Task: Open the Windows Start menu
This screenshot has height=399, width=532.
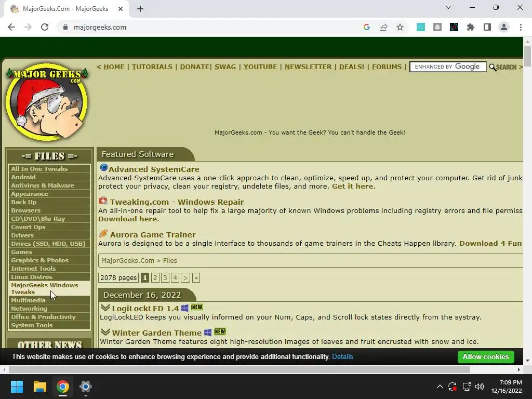Action: pos(17,387)
